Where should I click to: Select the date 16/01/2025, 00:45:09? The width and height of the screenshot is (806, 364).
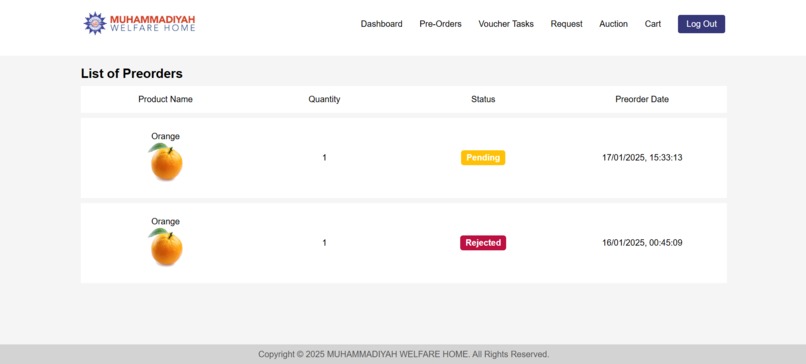642,243
